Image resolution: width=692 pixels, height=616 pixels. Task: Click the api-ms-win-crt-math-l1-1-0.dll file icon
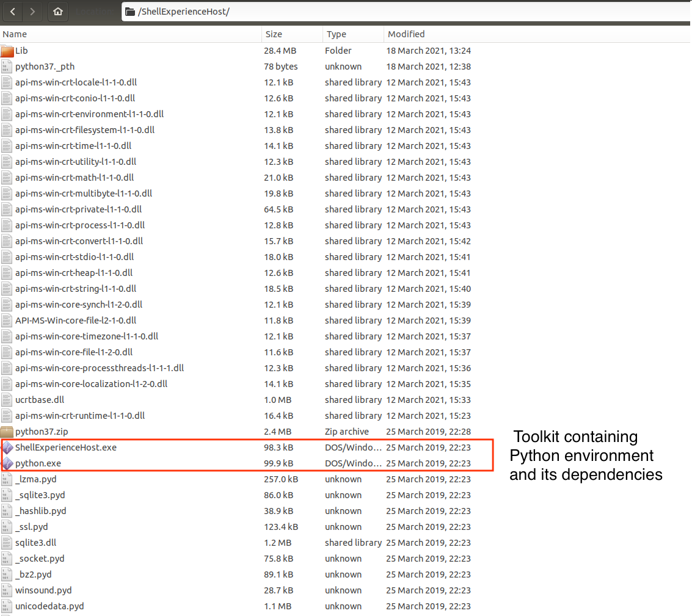7,178
